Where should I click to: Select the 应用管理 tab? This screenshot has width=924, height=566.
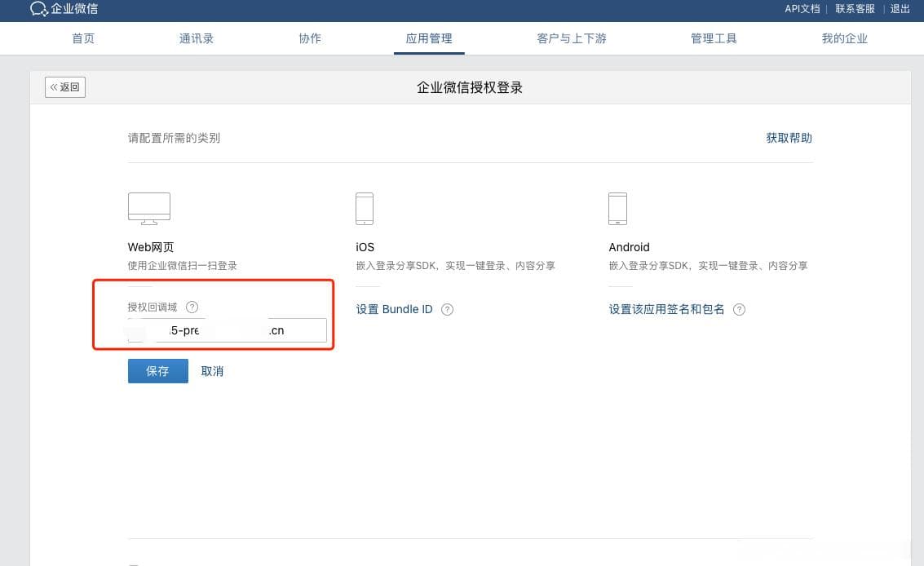coord(429,38)
